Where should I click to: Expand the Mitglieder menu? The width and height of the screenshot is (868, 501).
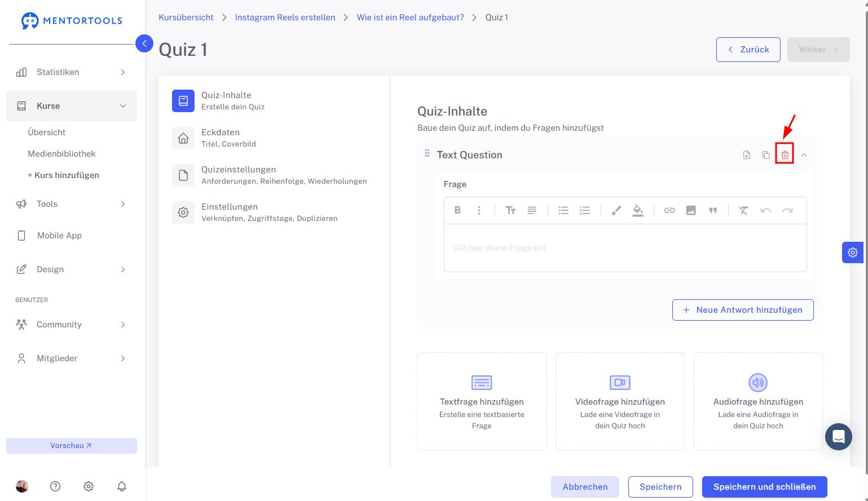(72, 358)
